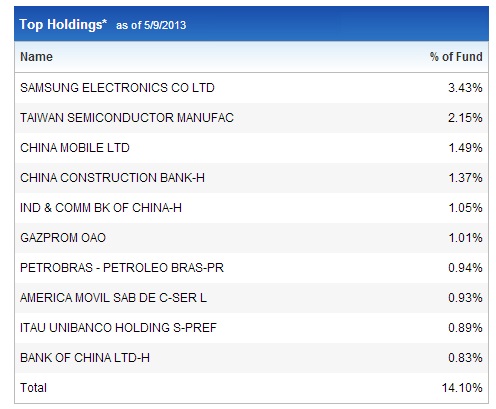The width and height of the screenshot is (496, 409).
Task: Click the Top Holdings header title
Action: pyautogui.click(x=63, y=25)
